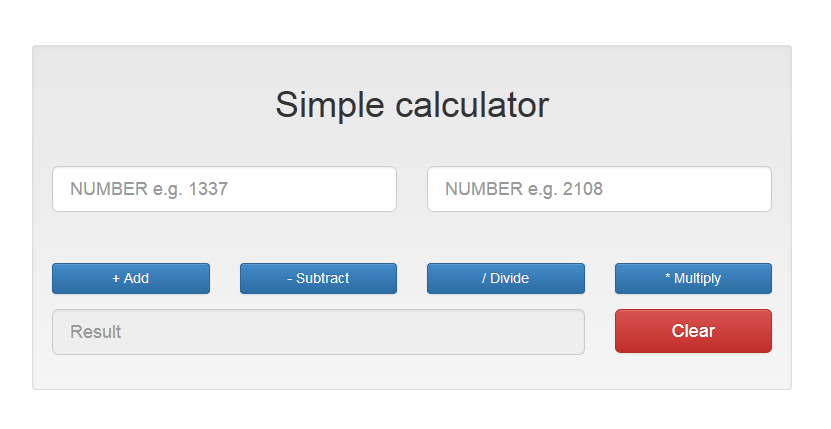Click the Result output field

(318, 332)
